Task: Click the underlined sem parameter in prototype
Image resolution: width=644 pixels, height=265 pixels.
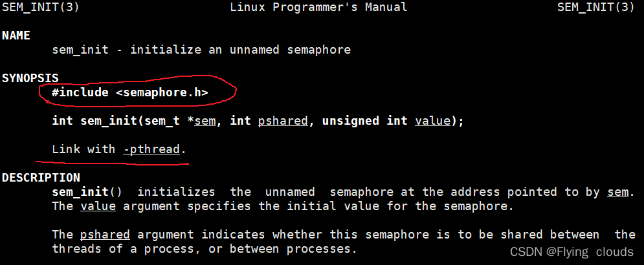Action: click(205, 121)
